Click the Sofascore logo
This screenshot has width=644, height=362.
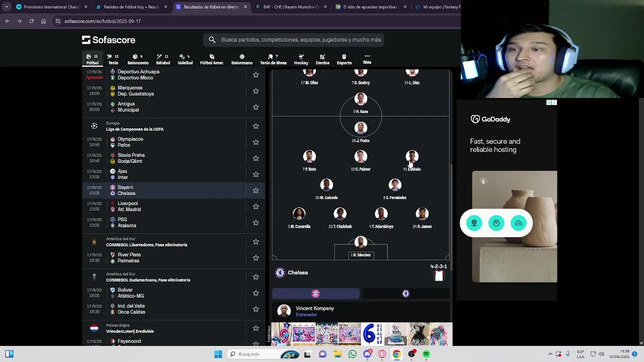[109, 40]
